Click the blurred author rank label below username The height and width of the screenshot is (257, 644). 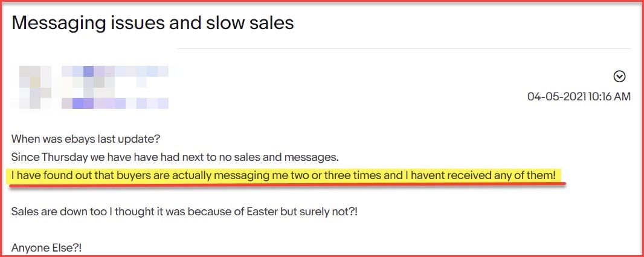pyautogui.click(x=115, y=103)
